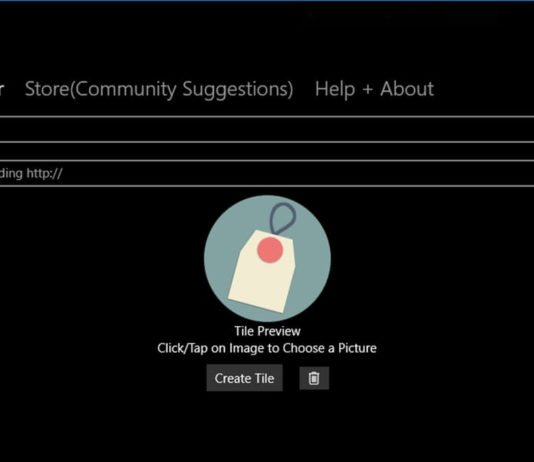Click the Create Tile button
Image resolution: width=534 pixels, height=462 pixels.
pos(245,378)
